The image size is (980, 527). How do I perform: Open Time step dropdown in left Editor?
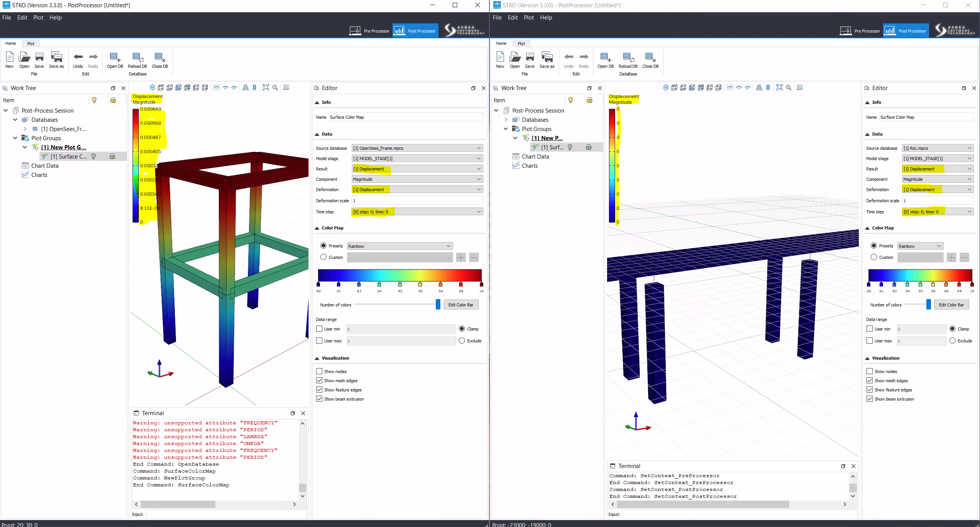click(x=417, y=211)
